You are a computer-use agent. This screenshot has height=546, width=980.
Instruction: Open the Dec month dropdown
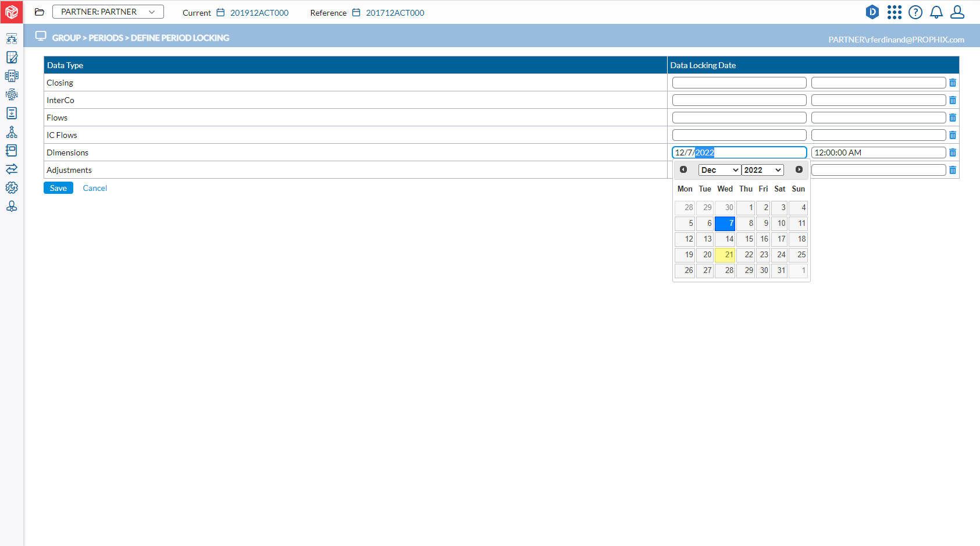pyautogui.click(x=719, y=170)
